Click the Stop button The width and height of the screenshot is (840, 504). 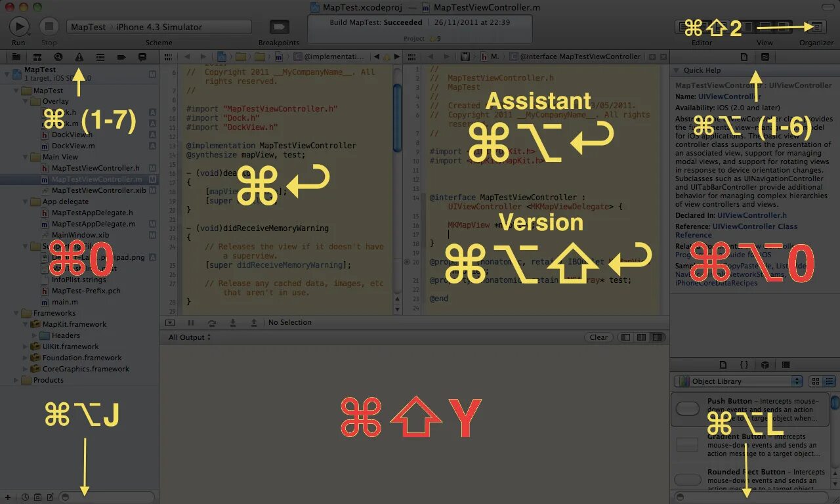[x=49, y=26]
